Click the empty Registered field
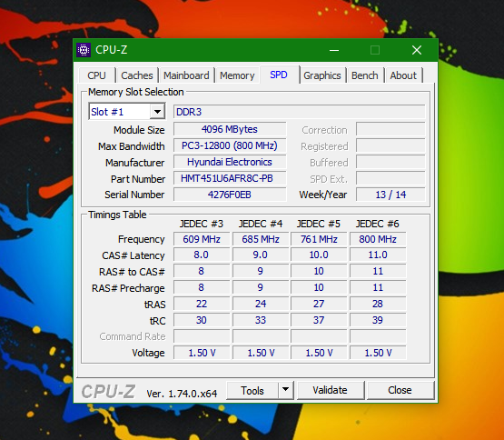Viewport: 504px width, 440px height. [390, 145]
